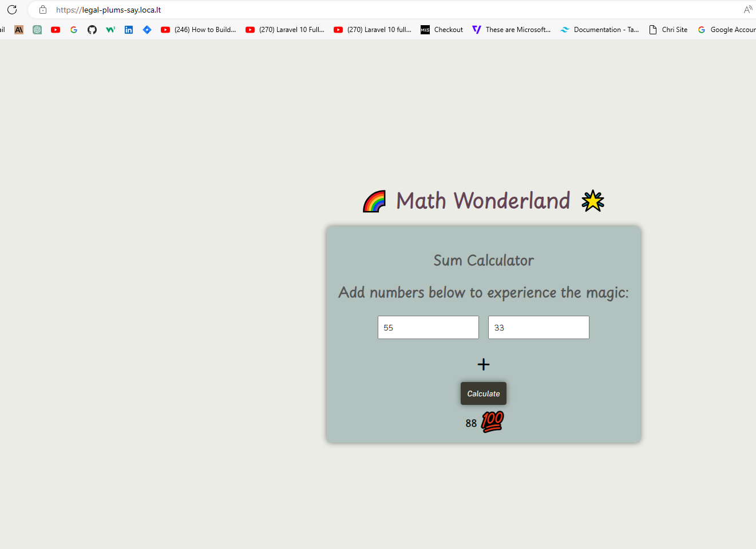Open the 'Documentation - Ta...' bookmark

[x=600, y=30]
